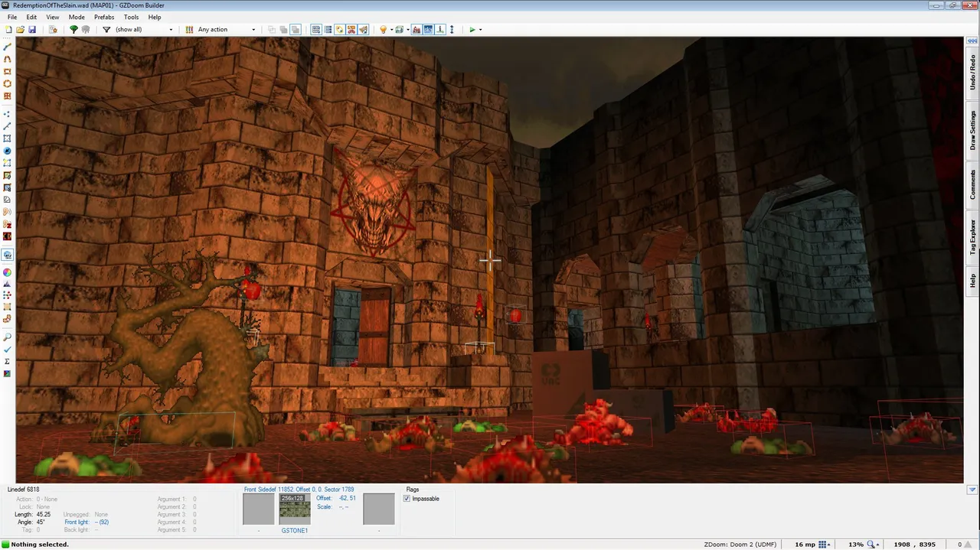Toggle the visual vertices toolbar button
Screen dimensions: 980x550
point(452,29)
